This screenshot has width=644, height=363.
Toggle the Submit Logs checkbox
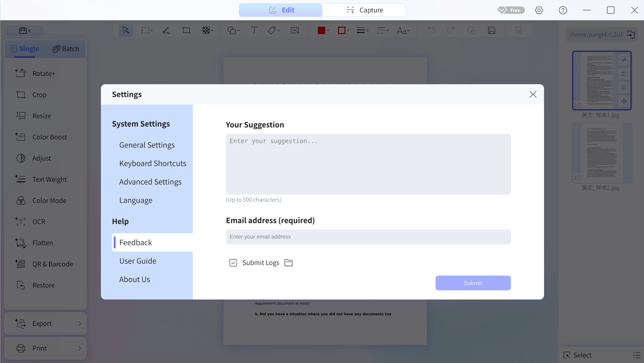(x=233, y=263)
